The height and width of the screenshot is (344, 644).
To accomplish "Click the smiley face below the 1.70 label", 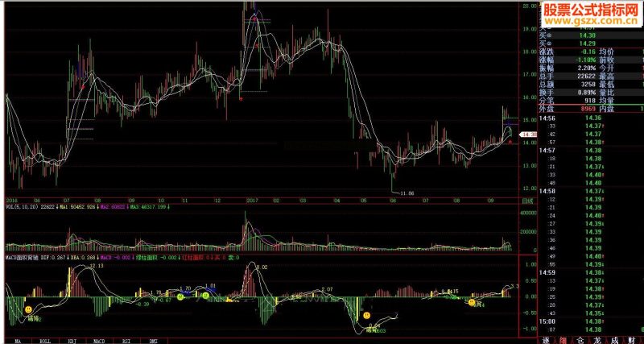I will pos(180,296).
